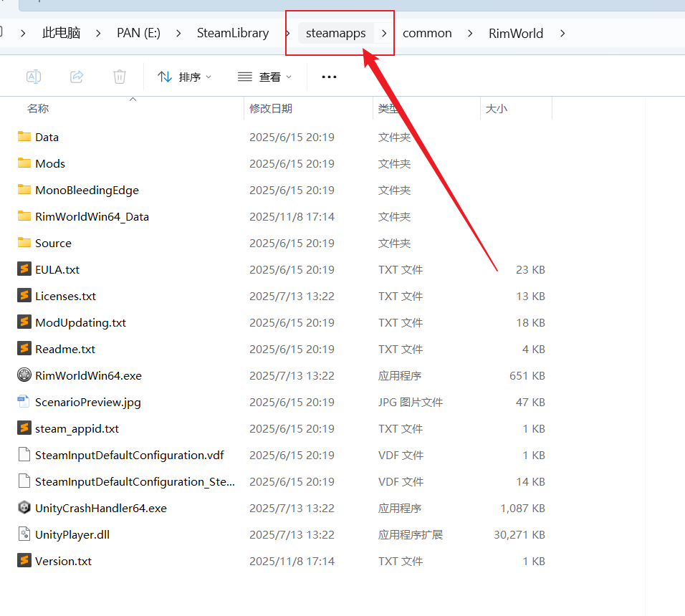Select the RimWorldWin64.exe application icon
This screenshot has height=616, width=685.
tap(24, 375)
